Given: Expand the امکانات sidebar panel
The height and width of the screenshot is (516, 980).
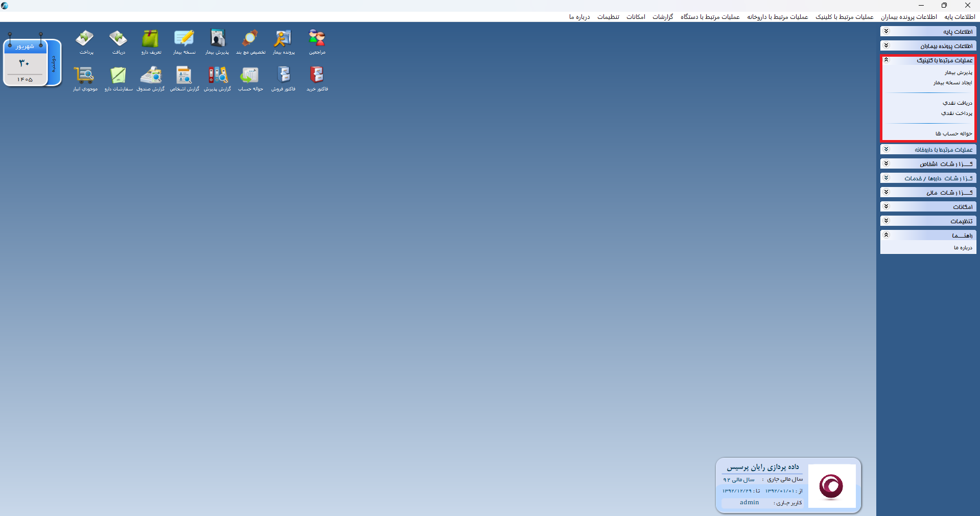Looking at the screenshot, I should point(928,207).
